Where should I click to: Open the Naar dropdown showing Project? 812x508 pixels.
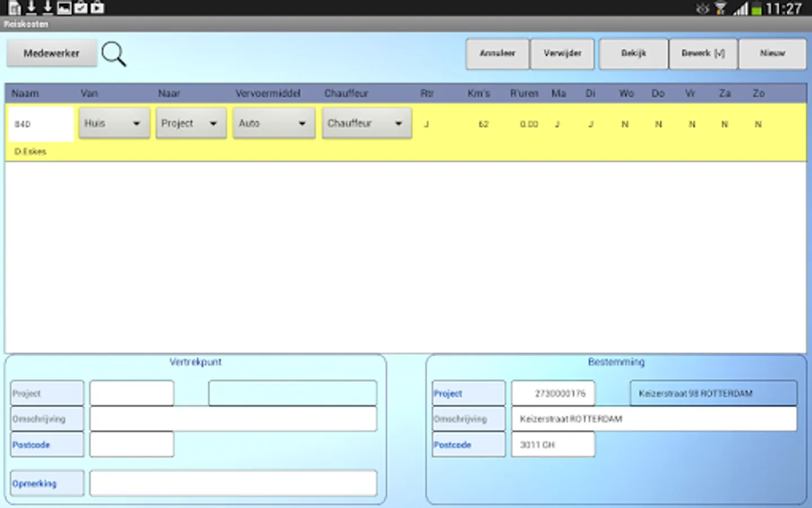(x=191, y=123)
